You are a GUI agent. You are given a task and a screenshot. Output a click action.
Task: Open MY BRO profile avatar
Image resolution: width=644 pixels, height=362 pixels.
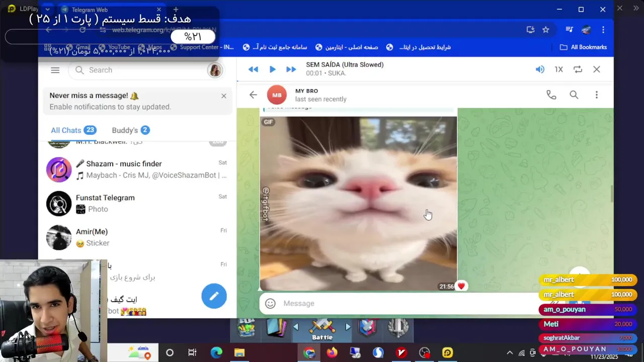[277, 95]
